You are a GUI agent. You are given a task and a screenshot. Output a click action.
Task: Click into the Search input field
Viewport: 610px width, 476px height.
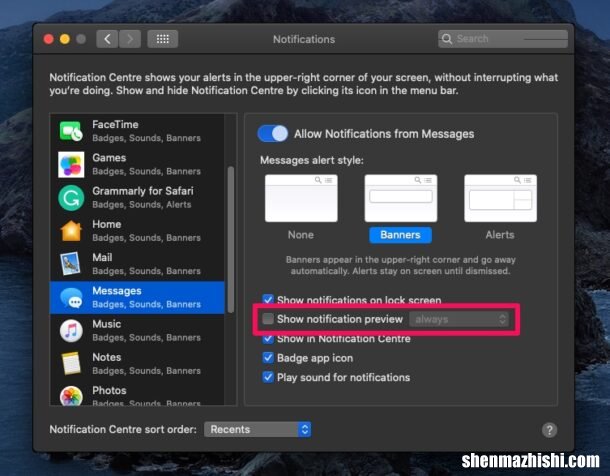pyautogui.click(x=503, y=39)
